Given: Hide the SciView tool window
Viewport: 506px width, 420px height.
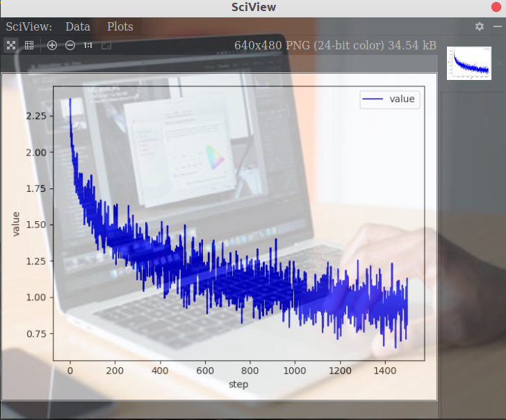Looking at the screenshot, I should [x=497, y=26].
